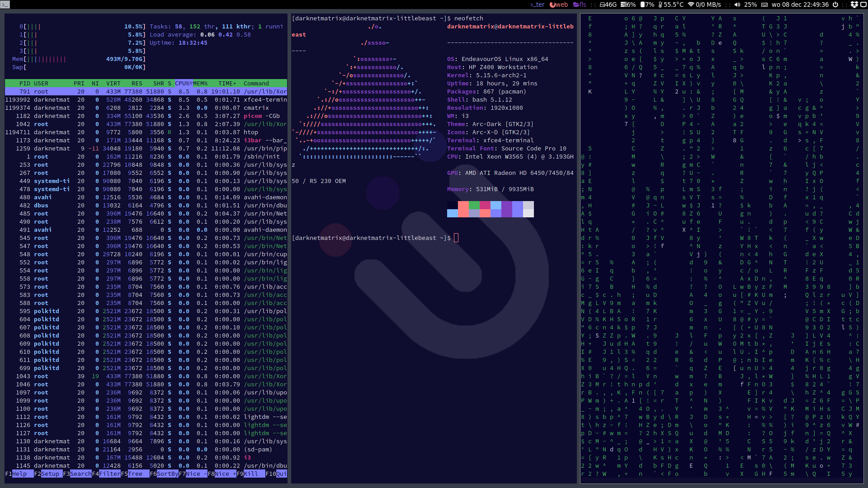Switch to the >_ter workspace

537,5
